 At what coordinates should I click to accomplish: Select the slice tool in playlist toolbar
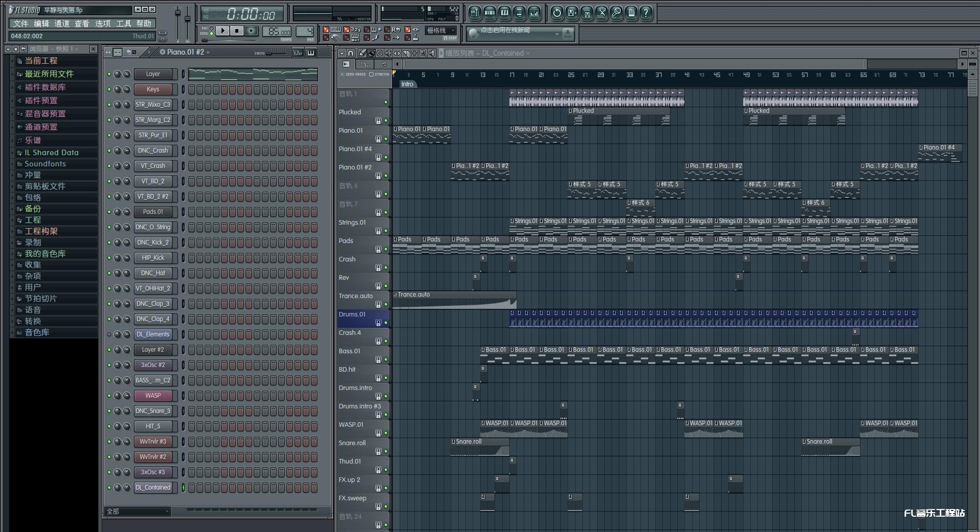(406, 53)
